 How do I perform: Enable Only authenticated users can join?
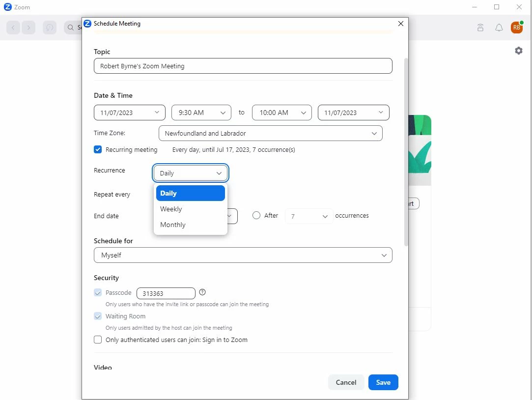(x=98, y=340)
